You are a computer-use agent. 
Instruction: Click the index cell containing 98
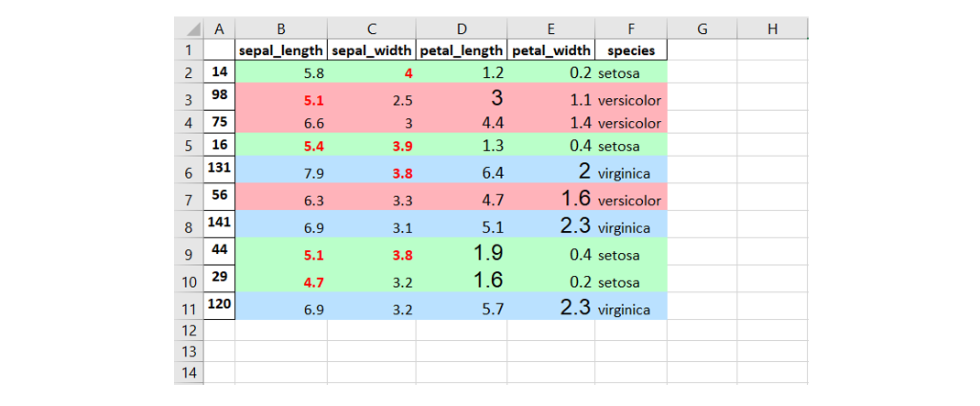(219, 96)
